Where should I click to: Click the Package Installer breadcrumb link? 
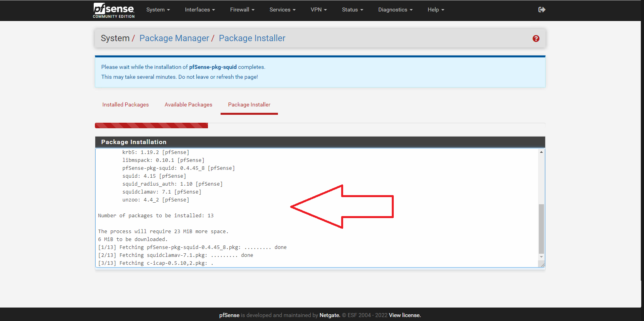tap(252, 38)
